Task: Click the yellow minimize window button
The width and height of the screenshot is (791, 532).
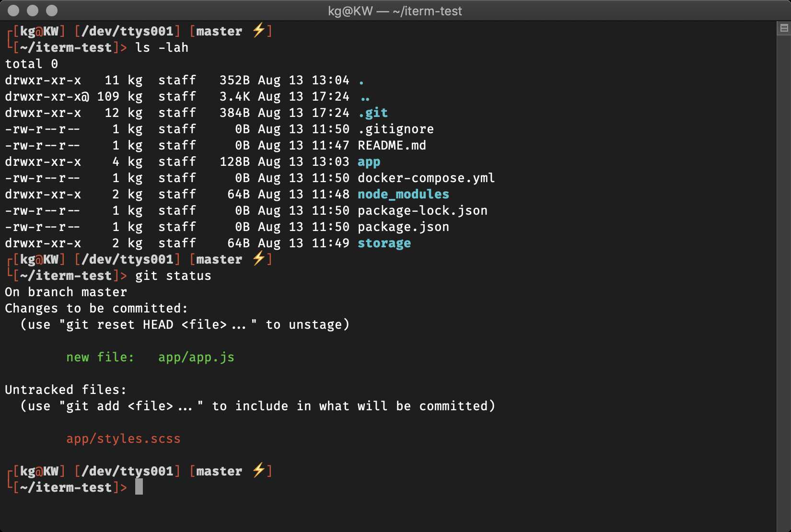Action: coord(33,10)
